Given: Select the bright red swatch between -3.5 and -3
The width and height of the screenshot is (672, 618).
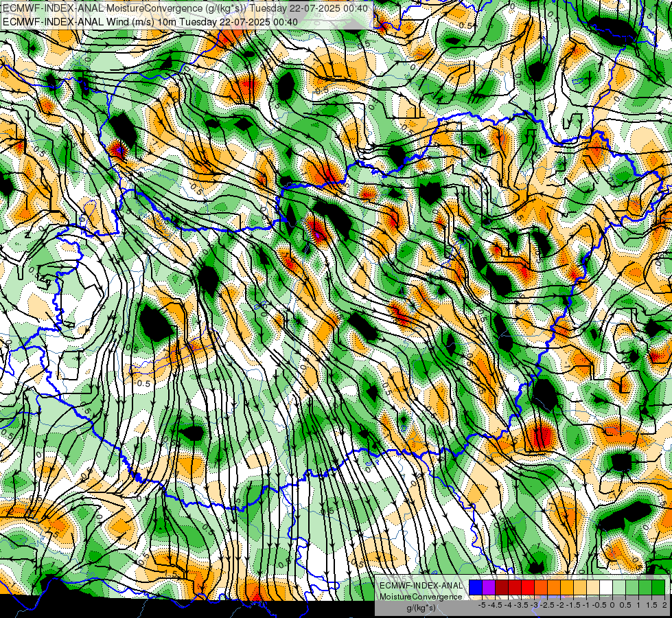Looking at the screenshot, I should click(528, 588).
